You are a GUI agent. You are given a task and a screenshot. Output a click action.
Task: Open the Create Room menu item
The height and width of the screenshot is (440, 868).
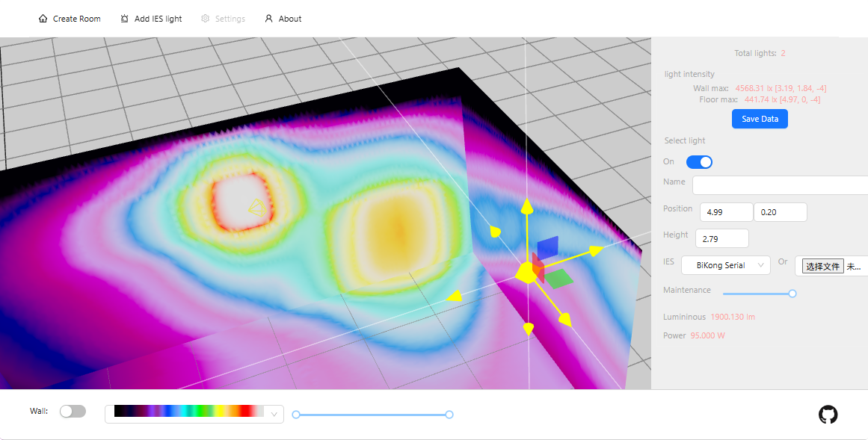coord(70,19)
